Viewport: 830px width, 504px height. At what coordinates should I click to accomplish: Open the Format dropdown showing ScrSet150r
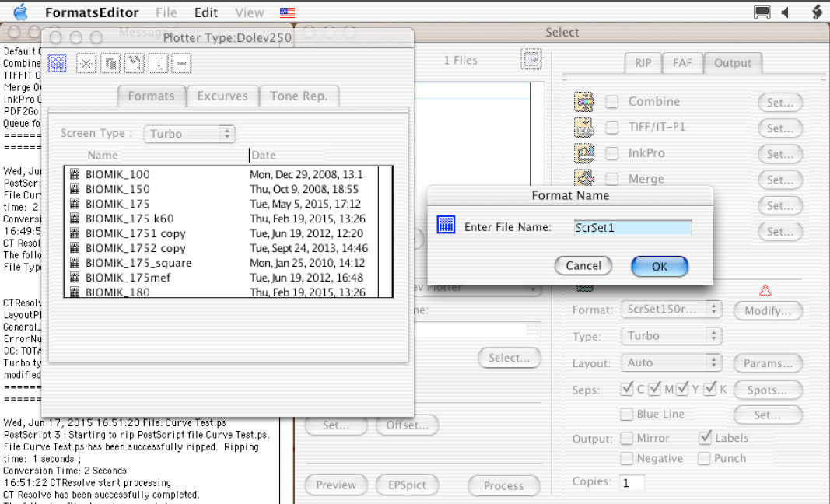click(672, 310)
